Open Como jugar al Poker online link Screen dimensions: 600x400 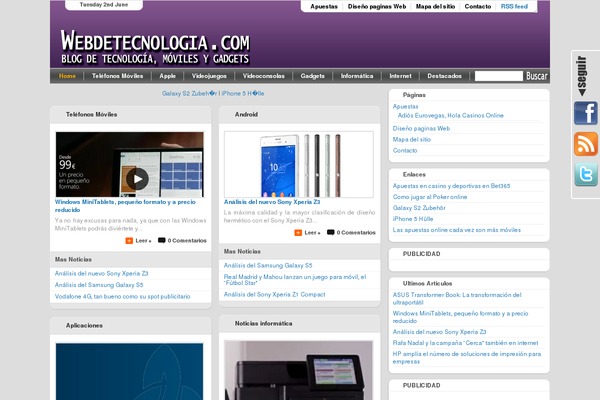click(x=430, y=197)
